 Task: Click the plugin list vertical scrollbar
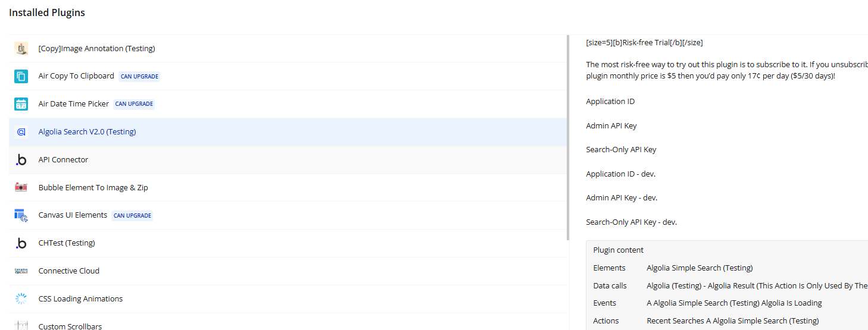click(568, 137)
